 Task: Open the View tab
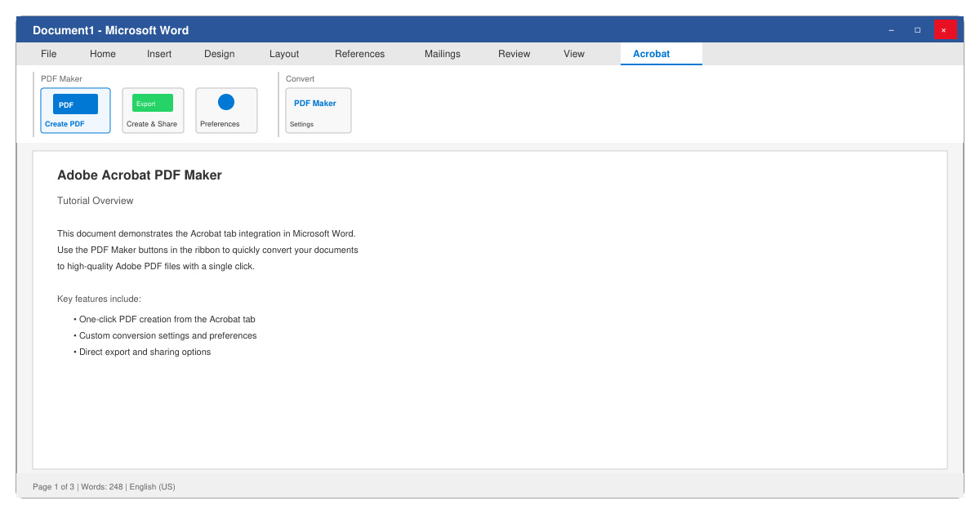(x=574, y=54)
